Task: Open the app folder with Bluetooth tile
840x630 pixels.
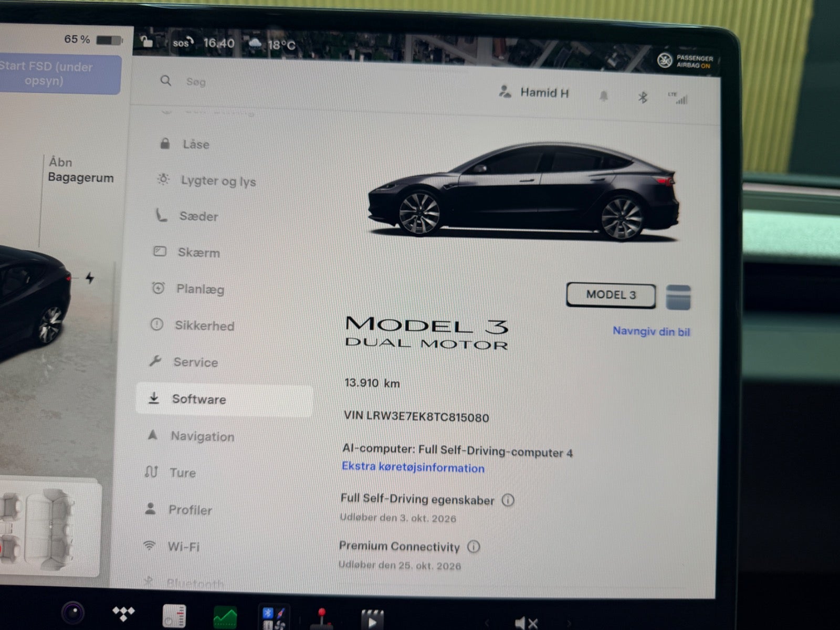Action: pyautogui.click(x=274, y=618)
